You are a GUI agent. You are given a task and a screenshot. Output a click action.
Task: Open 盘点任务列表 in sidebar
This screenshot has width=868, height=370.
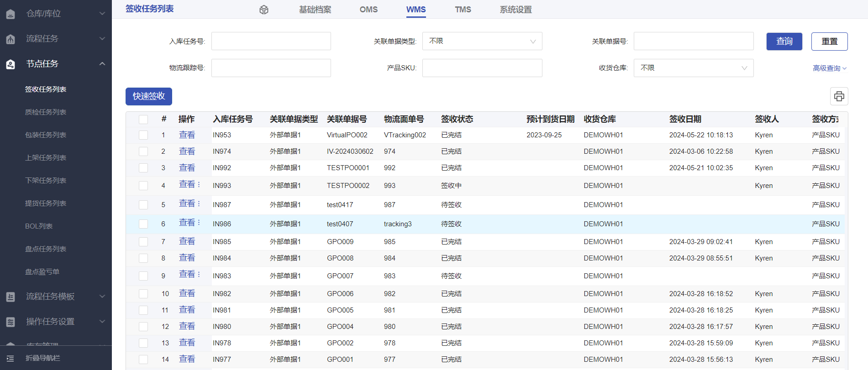pyautogui.click(x=46, y=249)
